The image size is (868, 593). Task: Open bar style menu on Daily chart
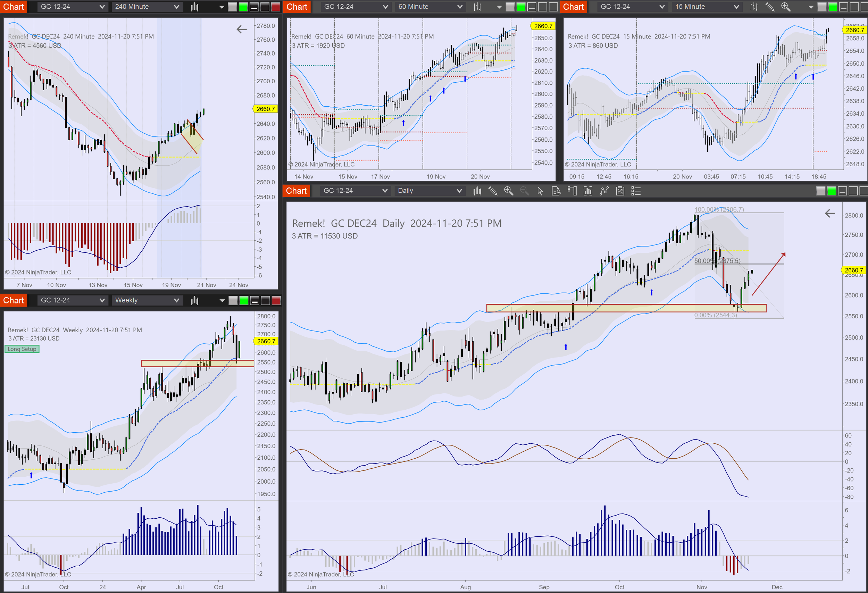pos(477,191)
